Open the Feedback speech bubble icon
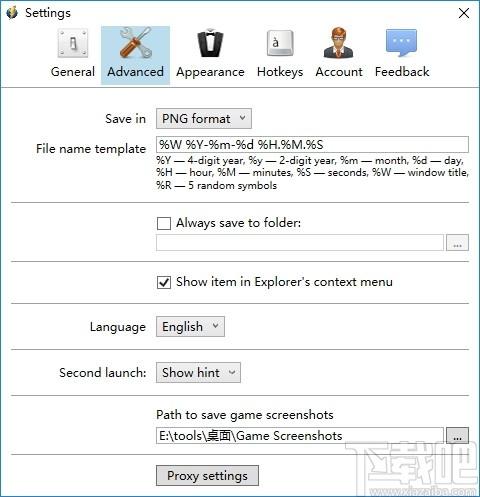The height and width of the screenshot is (497, 480). pyautogui.click(x=401, y=43)
